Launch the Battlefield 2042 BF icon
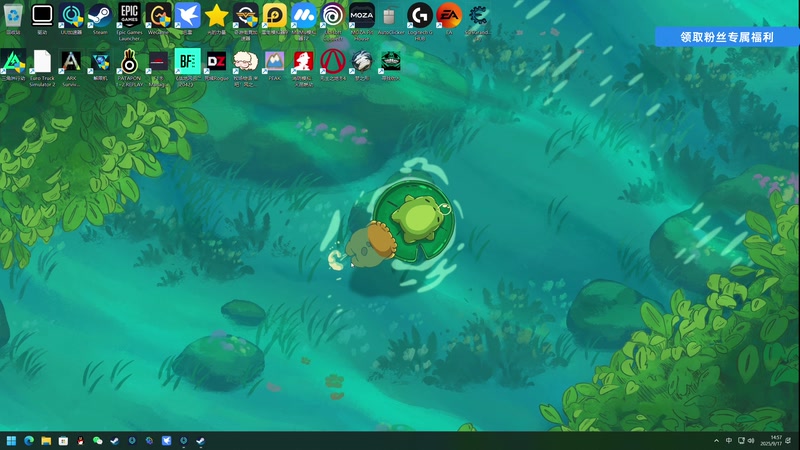The image size is (800, 450). point(187,68)
